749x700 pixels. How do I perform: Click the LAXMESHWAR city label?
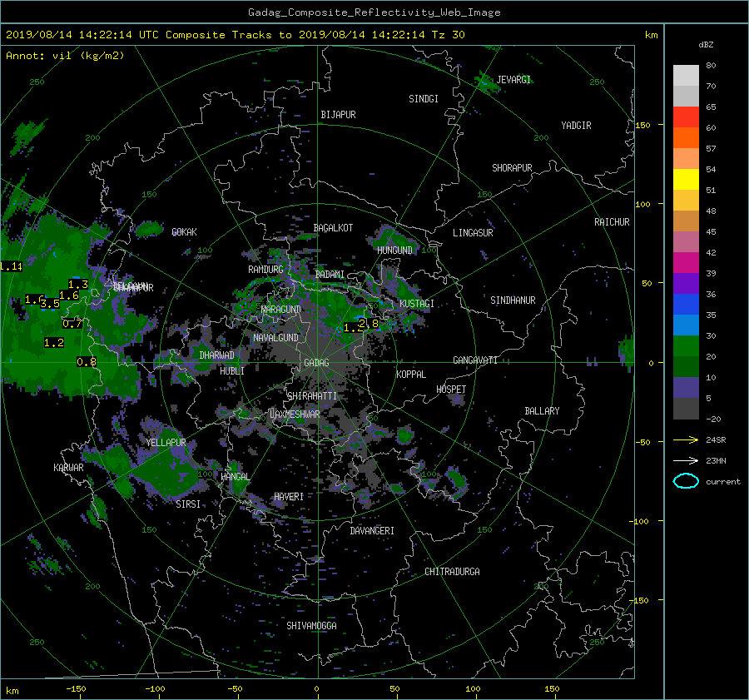pyautogui.click(x=295, y=415)
